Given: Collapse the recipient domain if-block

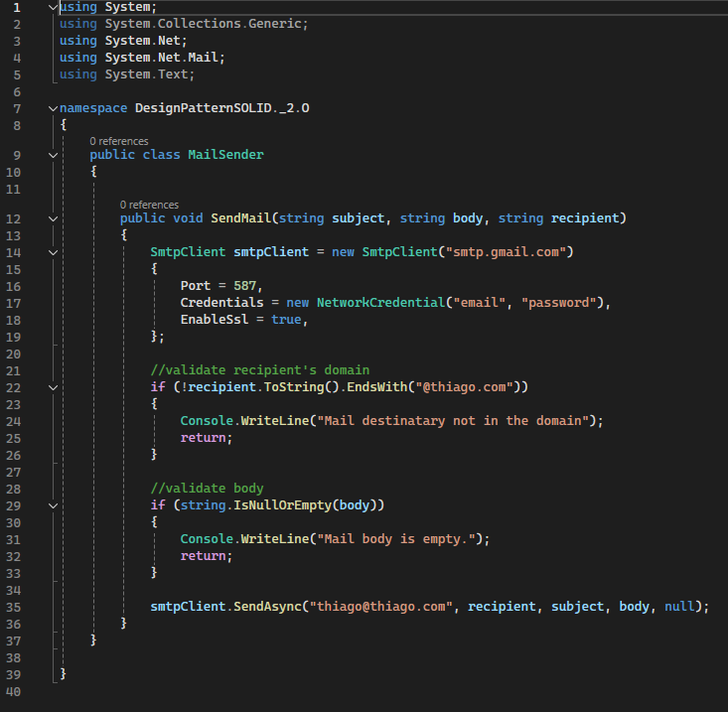Looking at the screenshot, I should pyautogui.click(x=52, y=387).
